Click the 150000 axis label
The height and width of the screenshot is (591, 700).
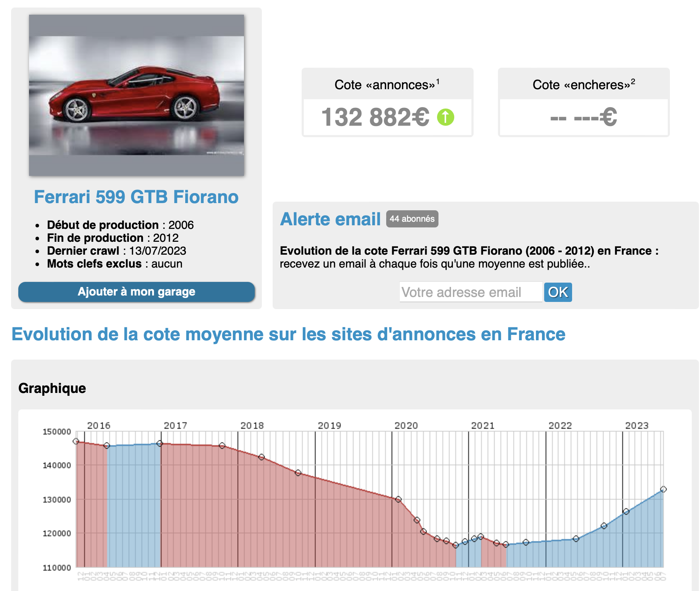tap(57, 432)
